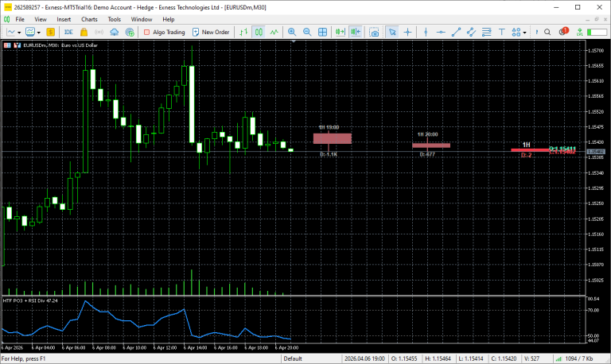The image size is (611, 364).
Task: Draw a horizontal line object
Action: coord(441,32)
